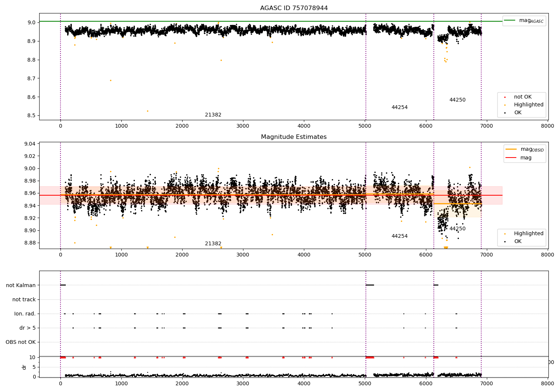The height and width of the screenshot is (392, 560).
Task: Click obsid label 21382 in the top plot
Action: point(213,115)
